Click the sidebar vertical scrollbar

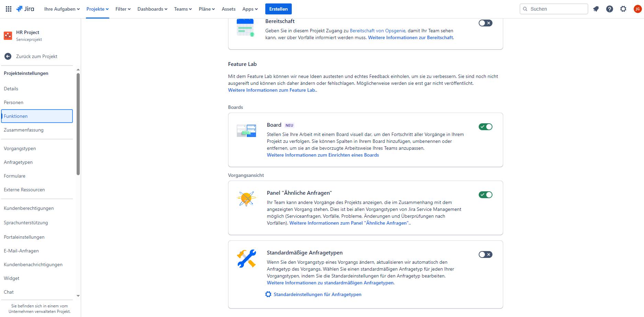click(x=78, y=124)
